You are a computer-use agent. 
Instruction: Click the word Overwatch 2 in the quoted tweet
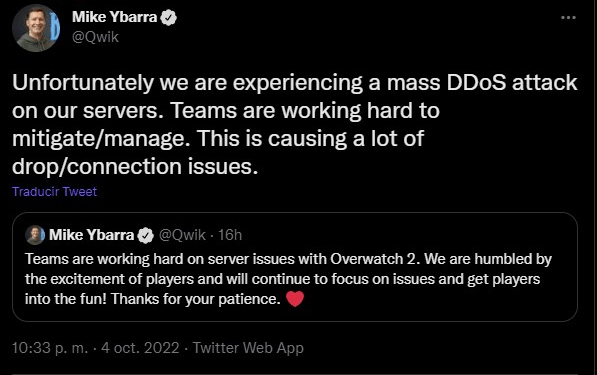coord(375,259)
